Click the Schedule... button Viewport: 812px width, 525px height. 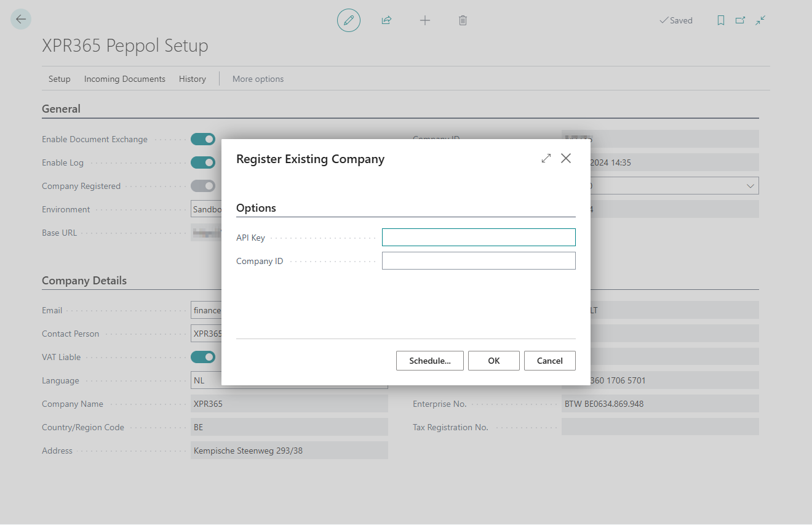click(x=430, y=361)
